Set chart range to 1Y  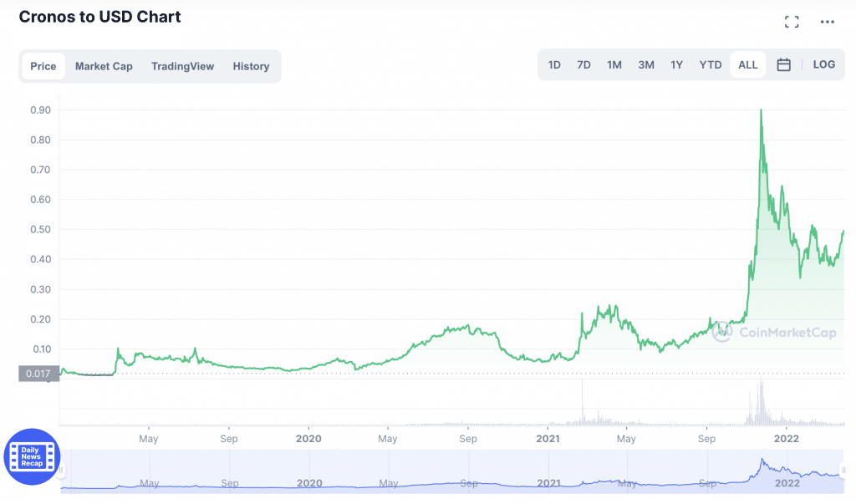[x=676, y=64]
